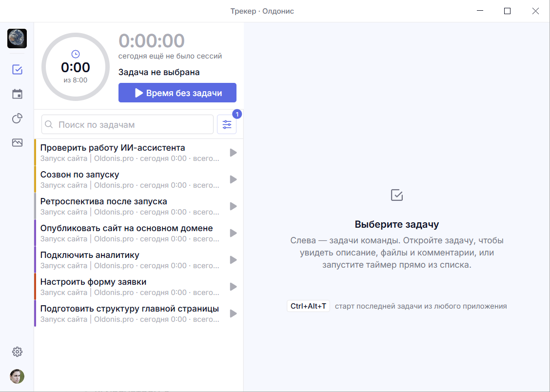The width and height of the screenshot is (550, 392).
Task: Start timer for Настроить форму заявки
Action: pyautogui.click(x=233, y=287)
